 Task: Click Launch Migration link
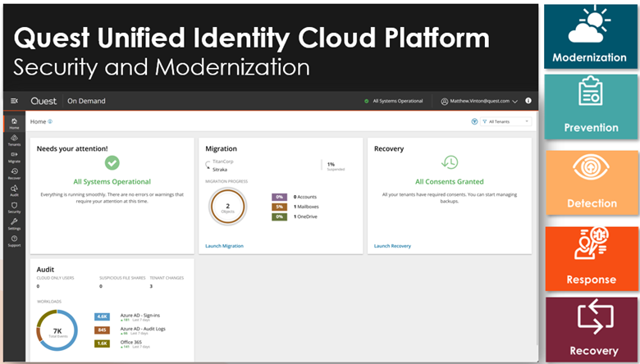224,246
